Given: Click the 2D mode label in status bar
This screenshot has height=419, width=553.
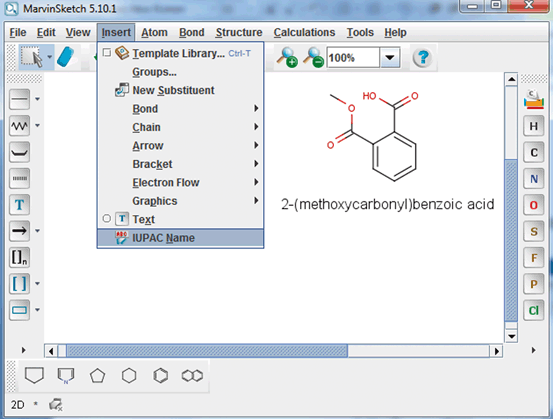Looking at the screenshot, I should tap(17, 405).
